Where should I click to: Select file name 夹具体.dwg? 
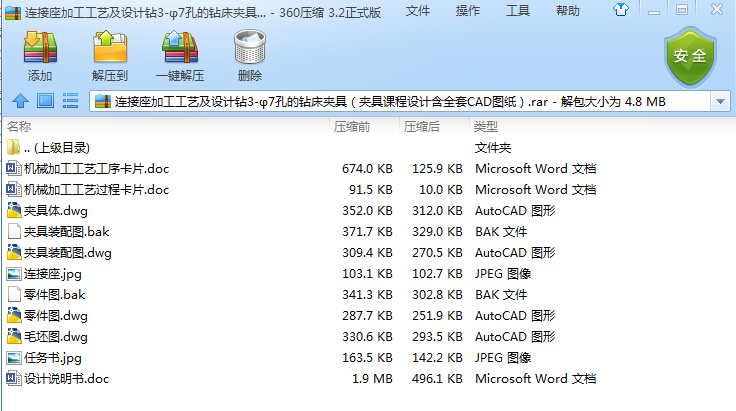point(56,211)
